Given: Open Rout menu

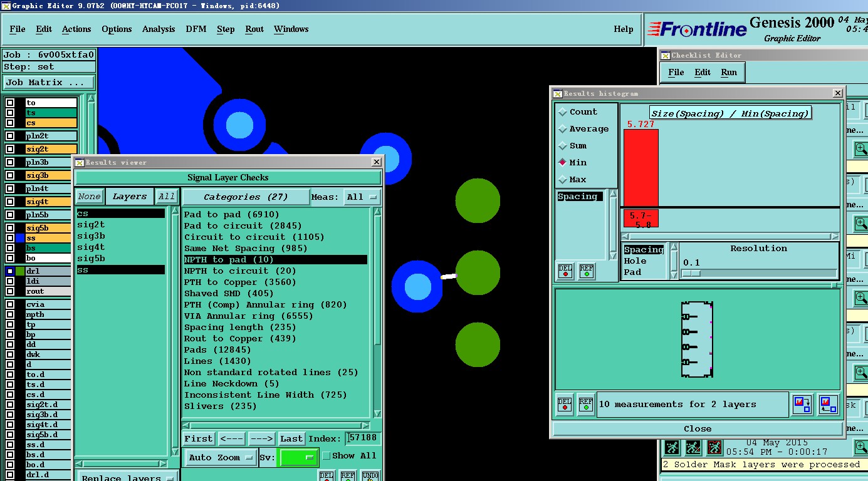Looking at the screenshot, I should [254, 29].
